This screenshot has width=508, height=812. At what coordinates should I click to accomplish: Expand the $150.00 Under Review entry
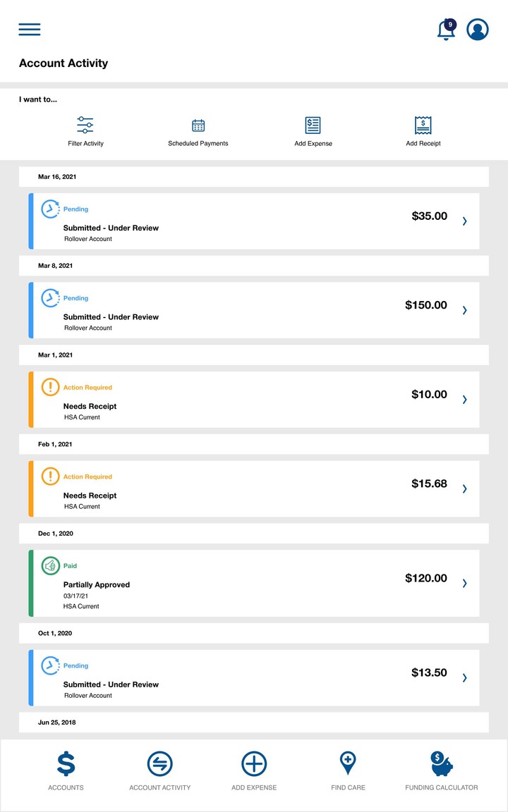[464, 310]
